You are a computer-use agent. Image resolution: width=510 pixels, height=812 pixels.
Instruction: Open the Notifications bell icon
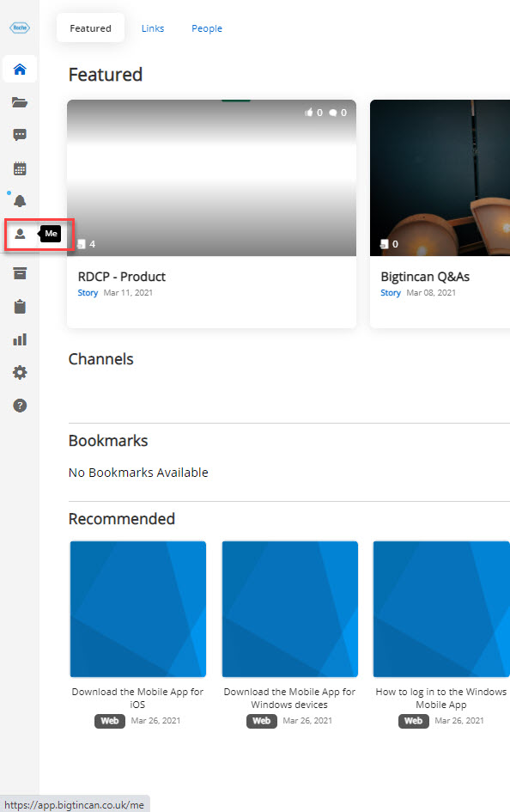point(20,201)
